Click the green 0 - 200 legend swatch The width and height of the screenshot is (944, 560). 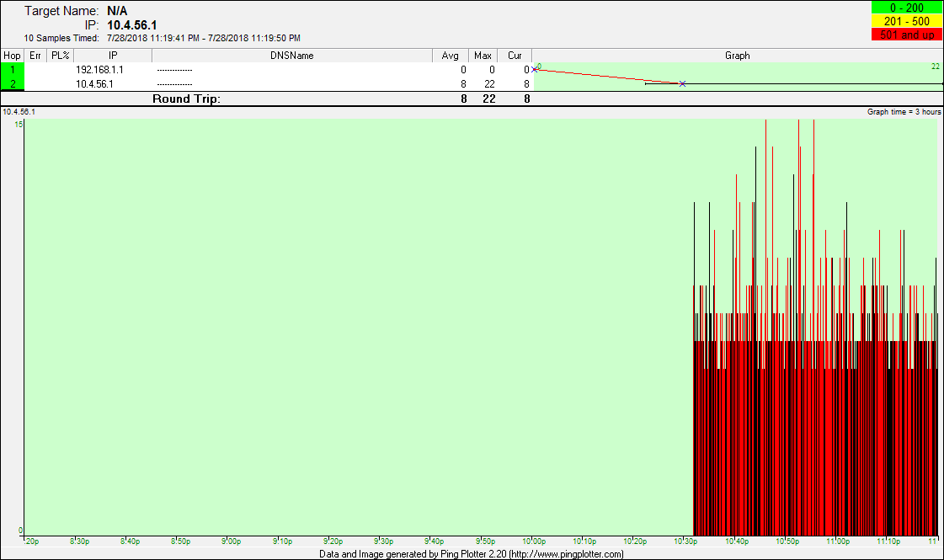tap(906, 8)
